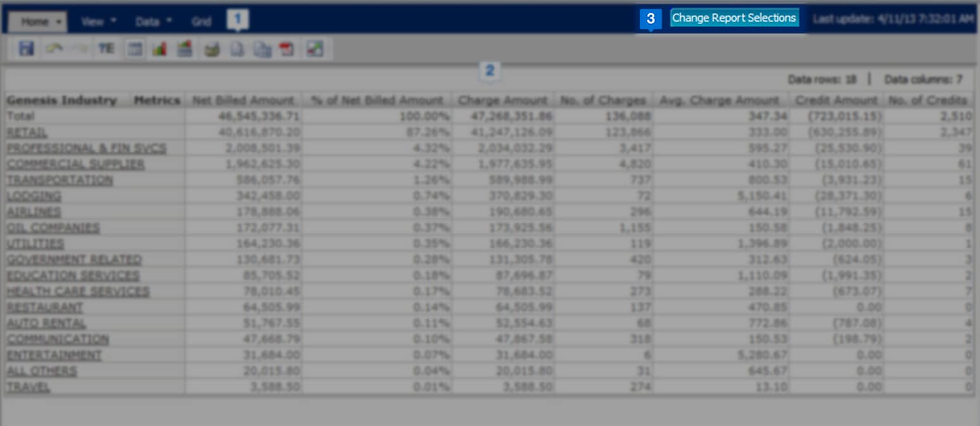Undo the last action

[x=54, y=48]
